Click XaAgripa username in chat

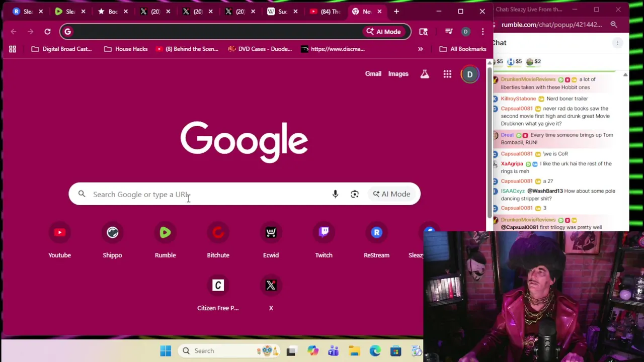[512, 164]
